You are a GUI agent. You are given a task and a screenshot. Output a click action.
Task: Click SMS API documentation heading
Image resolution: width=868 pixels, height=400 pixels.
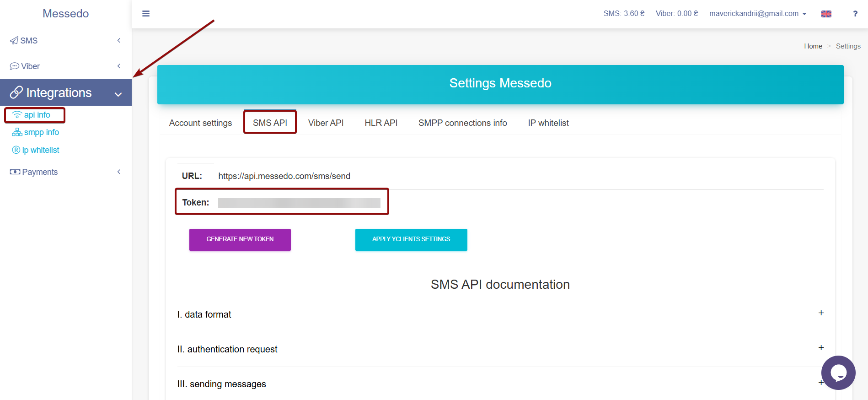500,284
